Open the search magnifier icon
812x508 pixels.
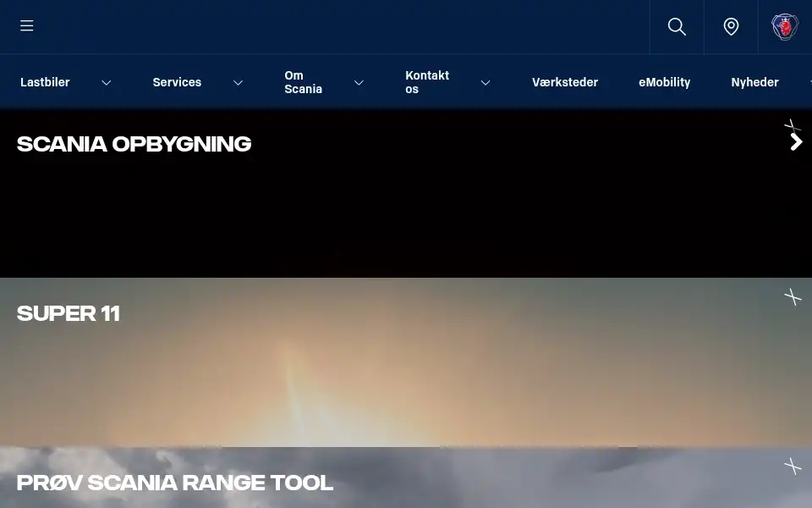pos(677,26)
